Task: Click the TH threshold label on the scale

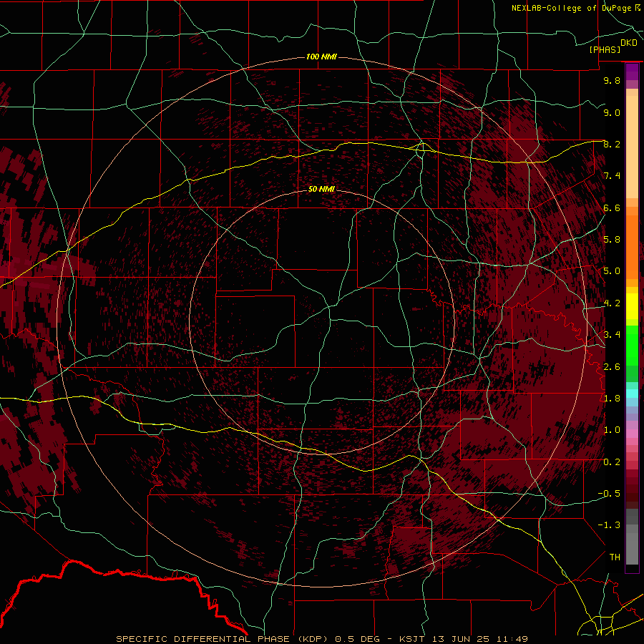Action: click(615, 557)
